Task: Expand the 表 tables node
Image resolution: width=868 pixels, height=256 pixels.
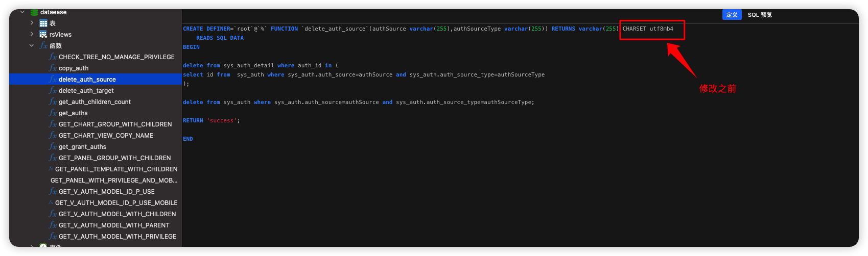Action: tap(32, 23)
